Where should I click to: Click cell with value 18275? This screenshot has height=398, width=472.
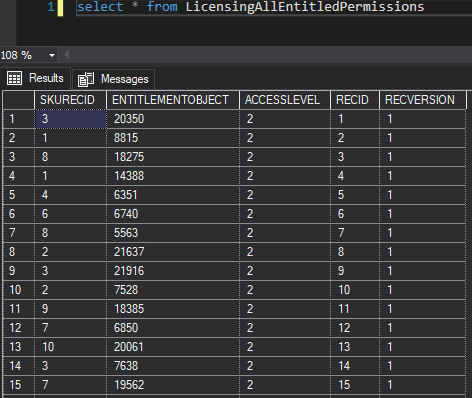point(173,157)
